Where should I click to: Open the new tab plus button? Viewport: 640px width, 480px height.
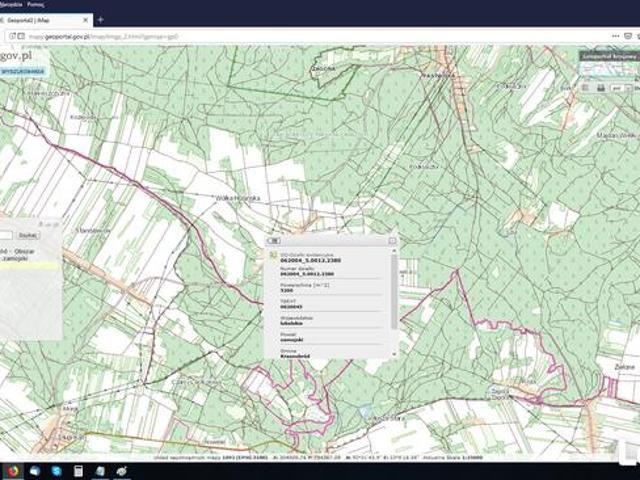[x=100, y=19]
